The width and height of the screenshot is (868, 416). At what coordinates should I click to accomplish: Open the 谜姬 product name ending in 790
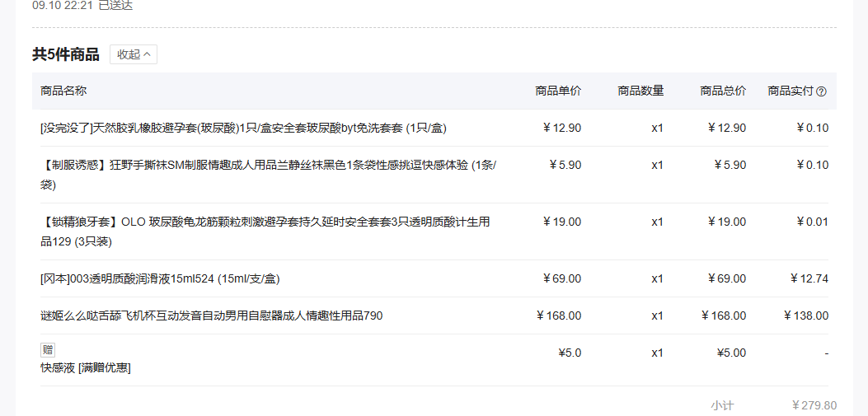(x=211, y=316)
